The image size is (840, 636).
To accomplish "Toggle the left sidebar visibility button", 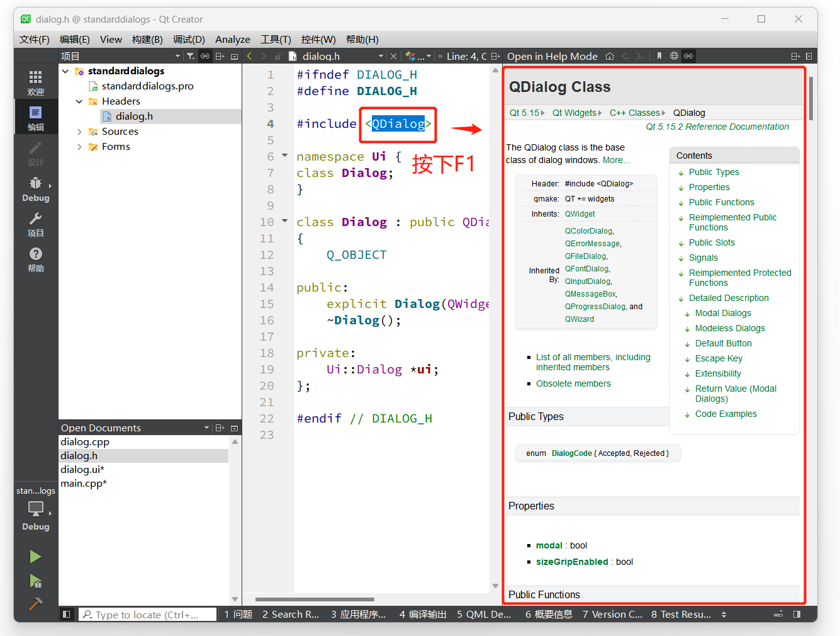I will 66,615.
